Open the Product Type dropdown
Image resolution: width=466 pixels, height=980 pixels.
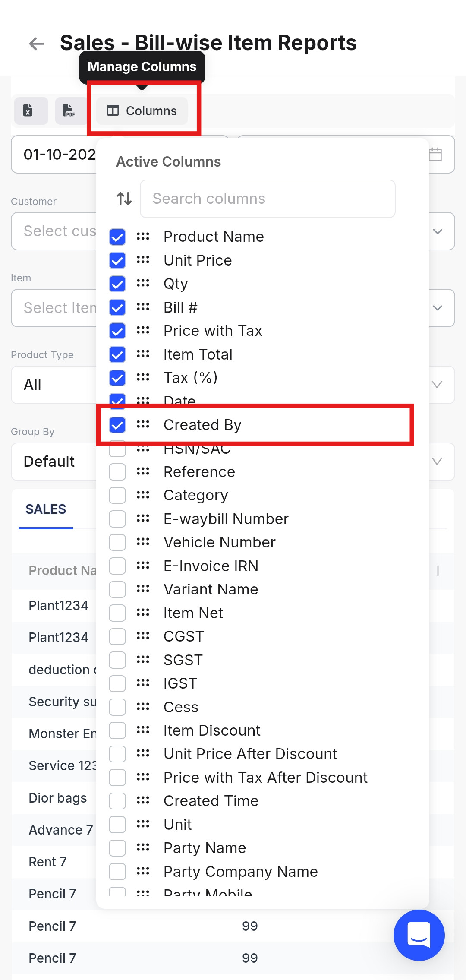(437, 385)
